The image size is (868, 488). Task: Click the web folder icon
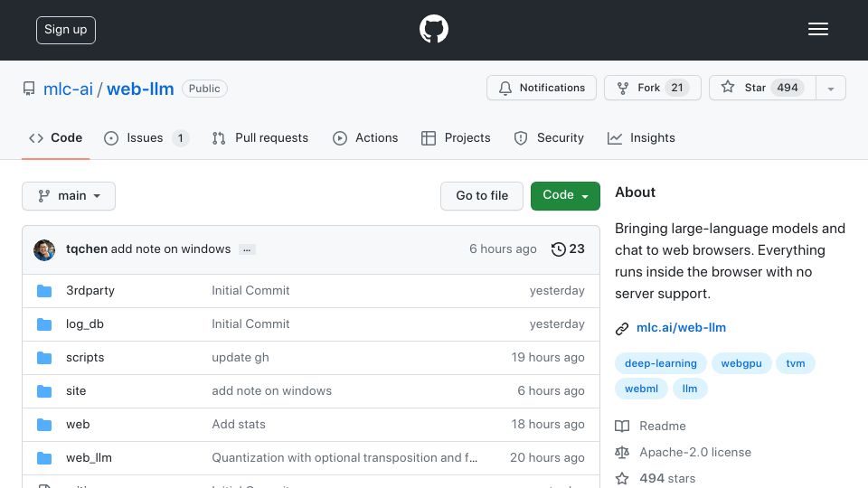point(44,425)
